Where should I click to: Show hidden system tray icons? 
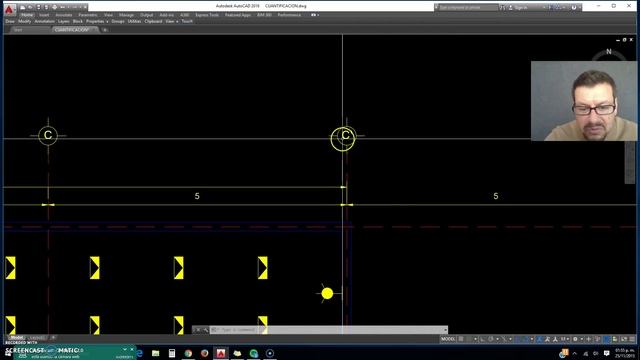point(575,353)
